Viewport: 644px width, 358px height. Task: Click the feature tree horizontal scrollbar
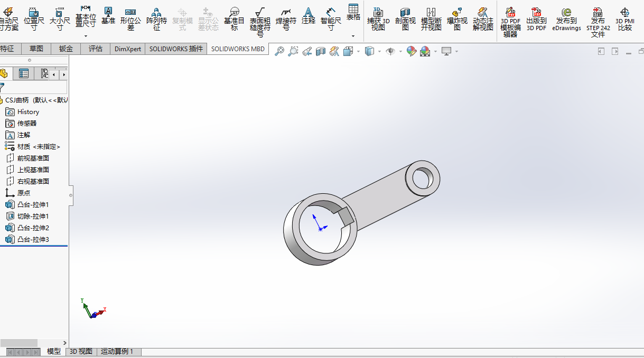pos(19,343)
